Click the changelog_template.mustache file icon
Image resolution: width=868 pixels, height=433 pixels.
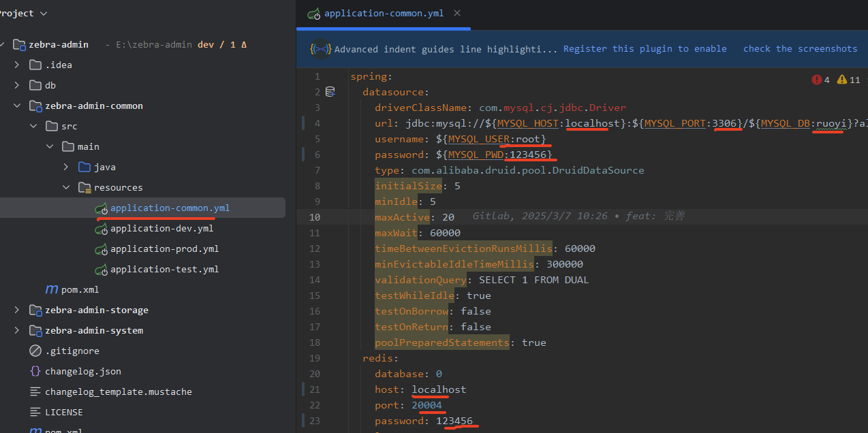point(35,391)
